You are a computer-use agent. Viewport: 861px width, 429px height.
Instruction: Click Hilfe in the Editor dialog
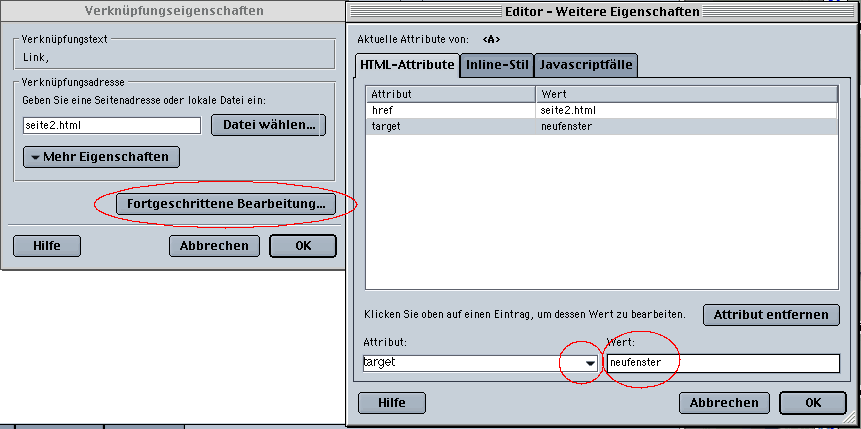point(392,403)
